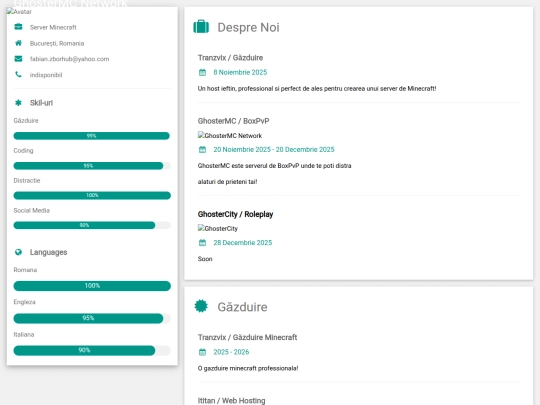Click the Romana language label
This screenshot has height=405, width=540.
coord(25,270)
